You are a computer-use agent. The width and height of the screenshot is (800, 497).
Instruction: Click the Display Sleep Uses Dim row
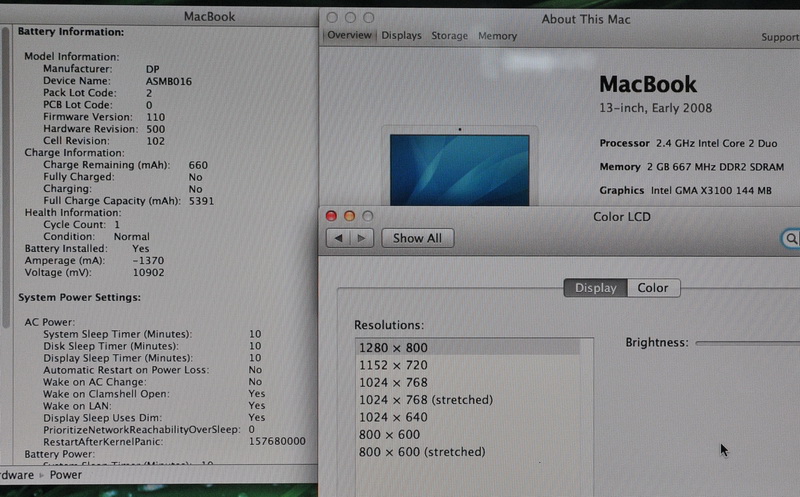154,417
